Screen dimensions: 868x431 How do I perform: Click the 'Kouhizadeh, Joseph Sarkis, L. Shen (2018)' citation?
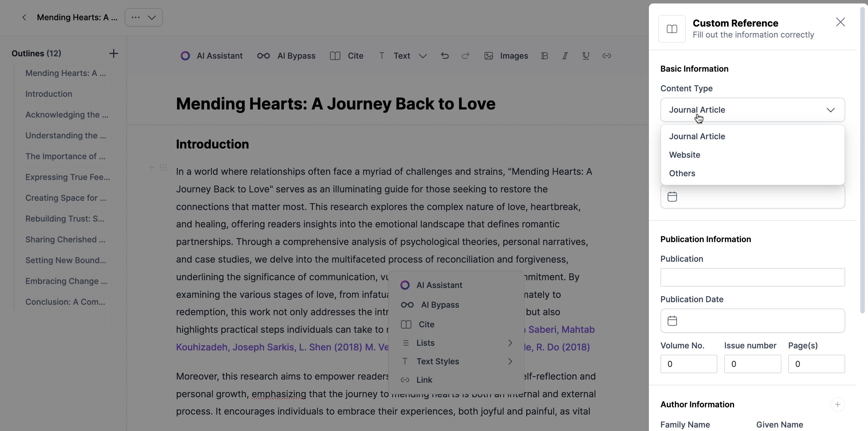tap(269, 347)
